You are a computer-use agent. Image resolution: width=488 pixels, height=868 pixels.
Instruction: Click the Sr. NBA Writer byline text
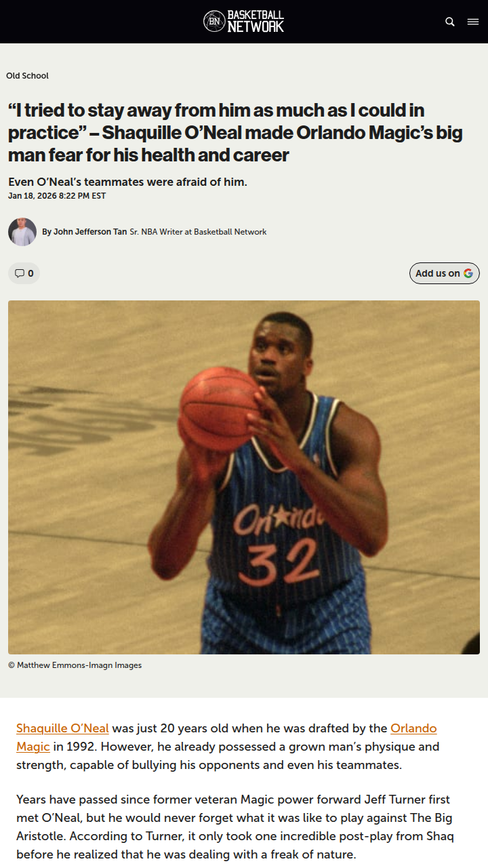coord(198,232)
